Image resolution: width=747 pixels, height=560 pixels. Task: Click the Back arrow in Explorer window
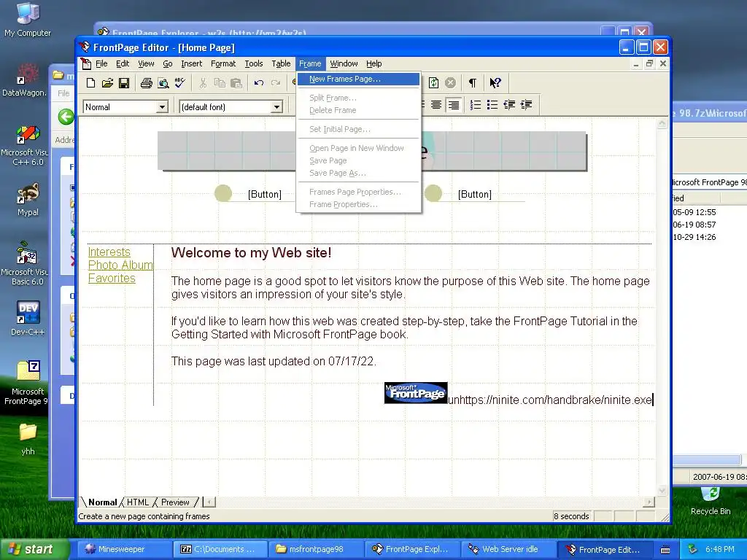(x=66, y=117)
